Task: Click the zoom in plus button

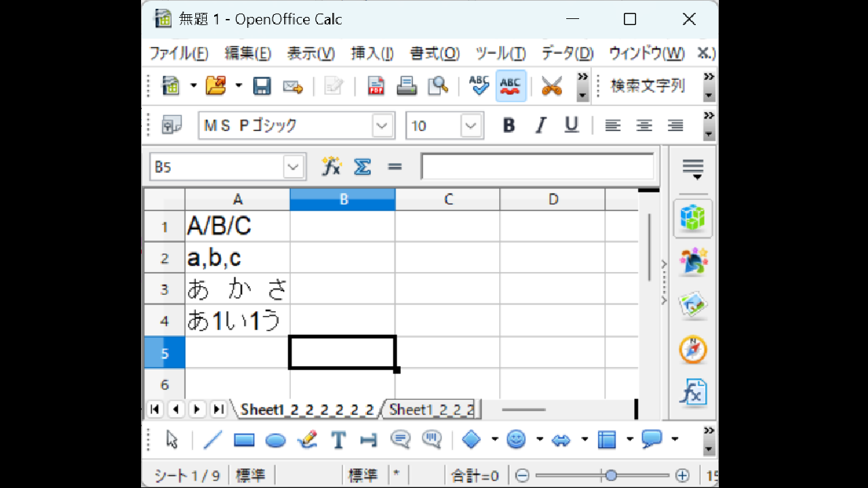Action: [x=682, y=476]
